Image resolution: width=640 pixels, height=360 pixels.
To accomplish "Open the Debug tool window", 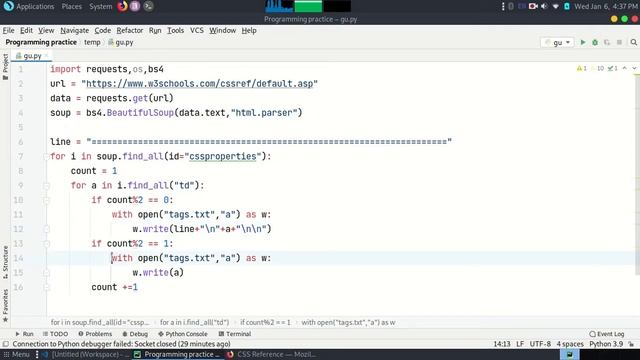I will [x=135, y=334].
